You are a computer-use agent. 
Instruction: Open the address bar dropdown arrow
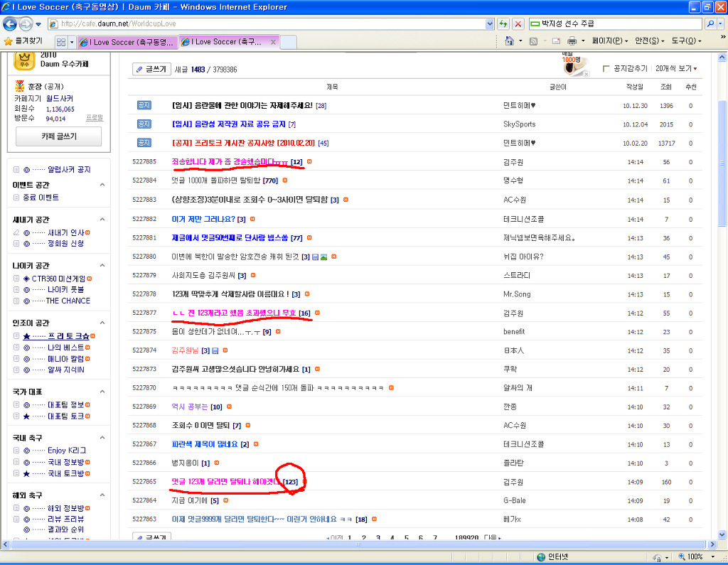pos(489,23)
